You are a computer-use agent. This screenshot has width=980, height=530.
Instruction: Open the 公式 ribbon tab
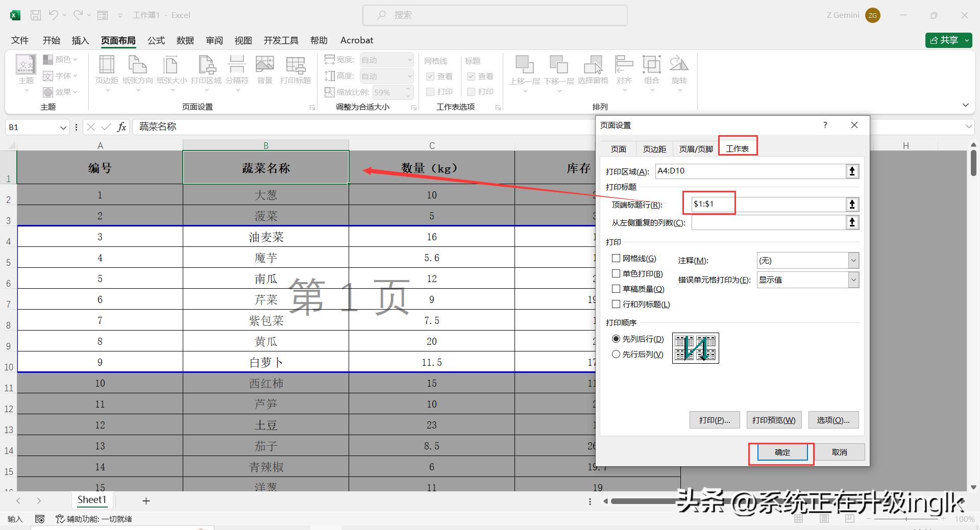point(156,40)
